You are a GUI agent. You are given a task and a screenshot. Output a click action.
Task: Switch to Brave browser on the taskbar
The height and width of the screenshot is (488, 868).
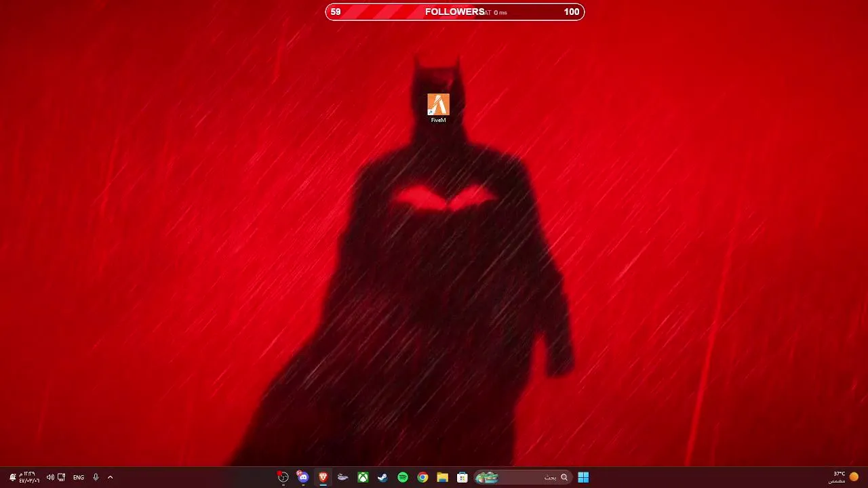coord(323,477)
